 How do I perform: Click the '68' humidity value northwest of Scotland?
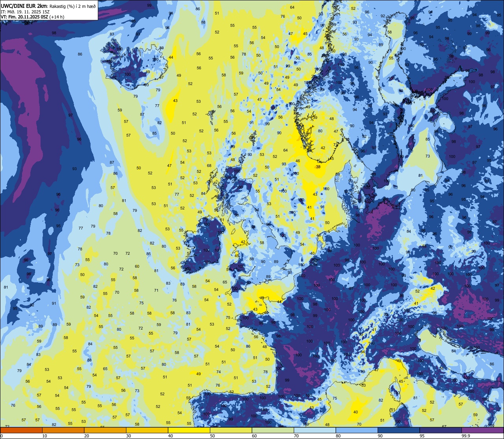(209, 165)
